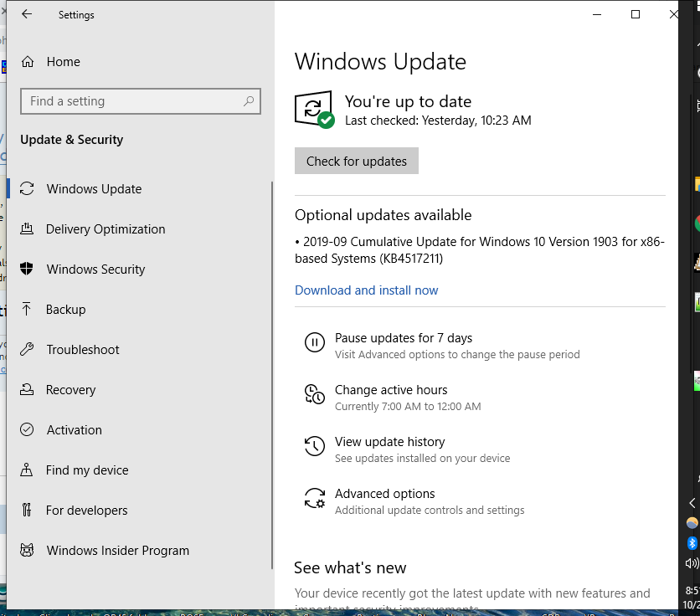Click the KB4517211 cumulative update text

(480, 250)
